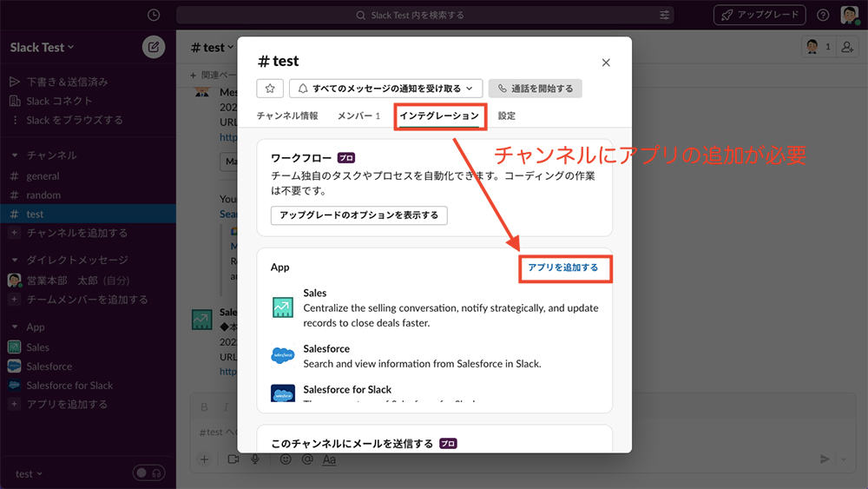Collapse the チャンネル section
Viewport: 868px width, 489px height.
coord(15,155)
